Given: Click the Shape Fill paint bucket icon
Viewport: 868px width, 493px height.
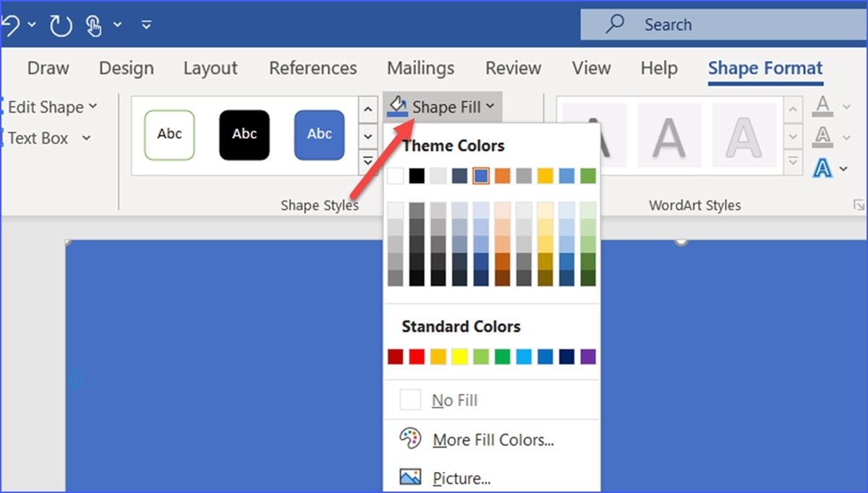Looking at the screenshot, I should [398, 107].
